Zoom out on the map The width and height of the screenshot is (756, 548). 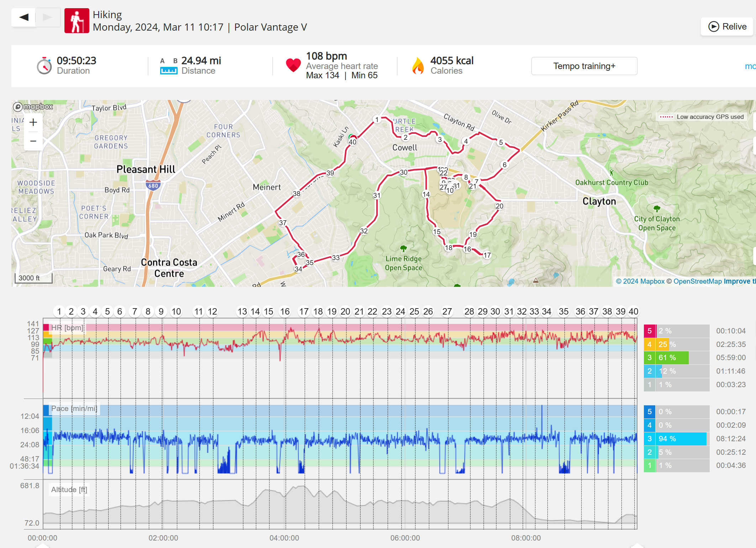click(x=33, y=141)
